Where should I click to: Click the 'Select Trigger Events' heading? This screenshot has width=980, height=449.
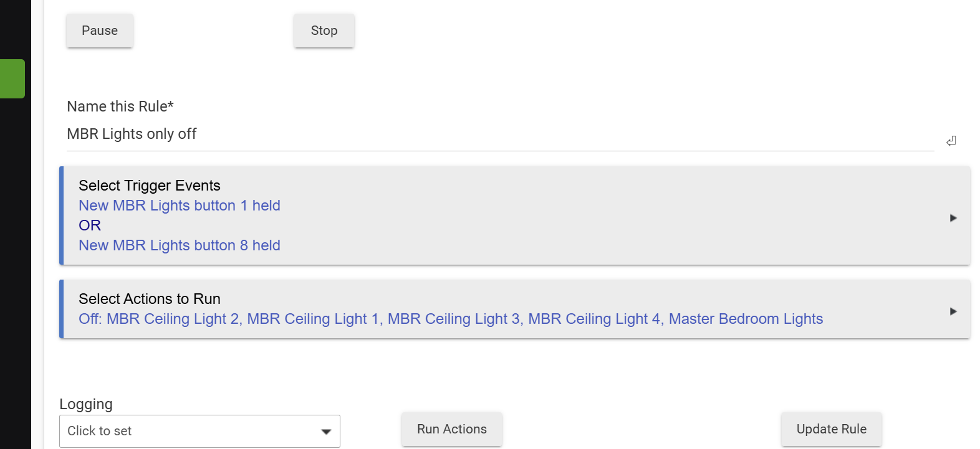150,186
